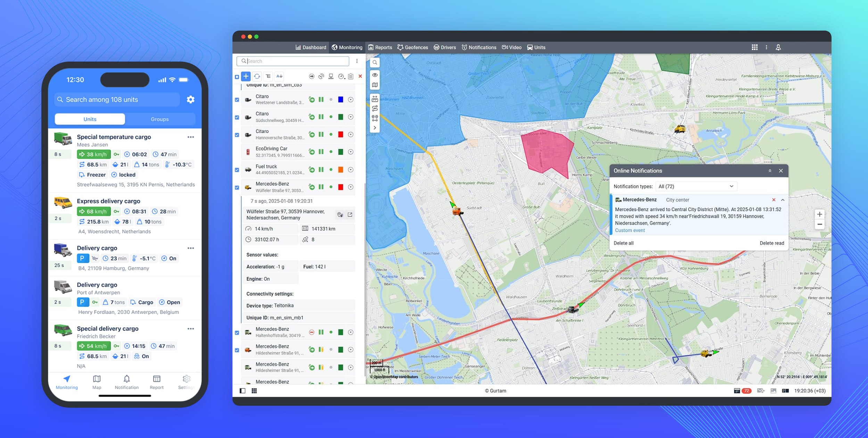Toggle checkbox for first Citaro unit
Viewport: 868px width, 438px height.
click(237, 100)
